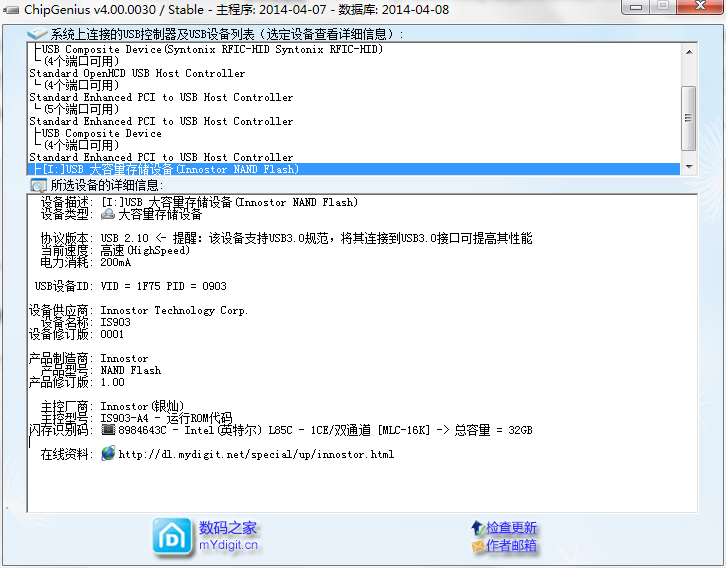The height and width of the screenshot is (568, 726).
Task: Click the VID = 1F75 PID = 0903 text
Action: [163, 286]
